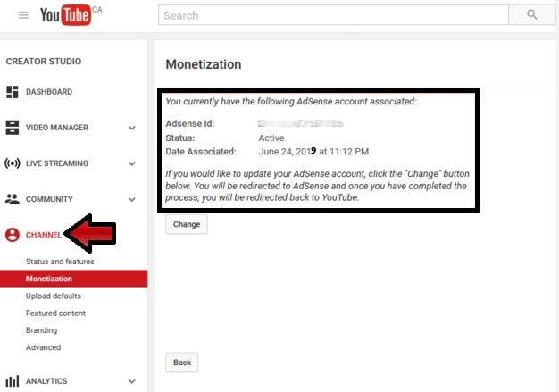The height and width of the screenshot is (392, 559).
Task: Open the VIDEO MANAGER section
Action: 56,128
